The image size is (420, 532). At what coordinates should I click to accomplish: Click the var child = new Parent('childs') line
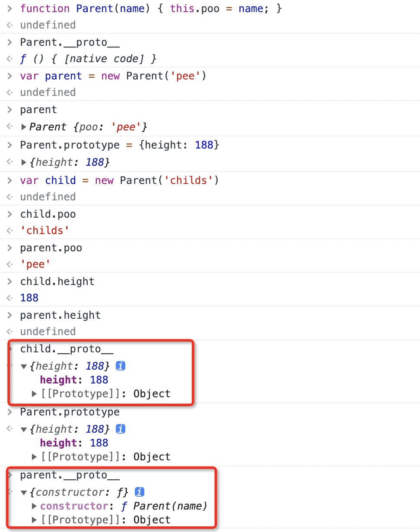click(119, 180)
